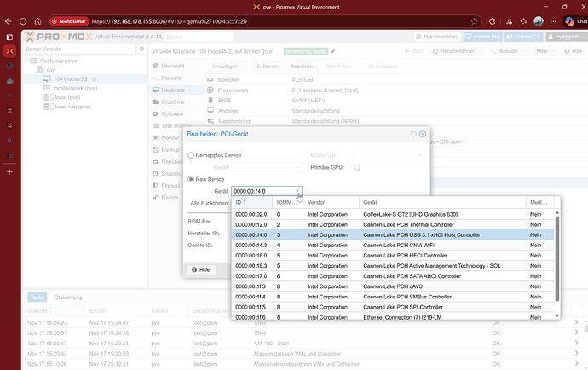Click Hilfe button in PCI dialog
This screenshot has width=588, height=370.
click(201, 269)
